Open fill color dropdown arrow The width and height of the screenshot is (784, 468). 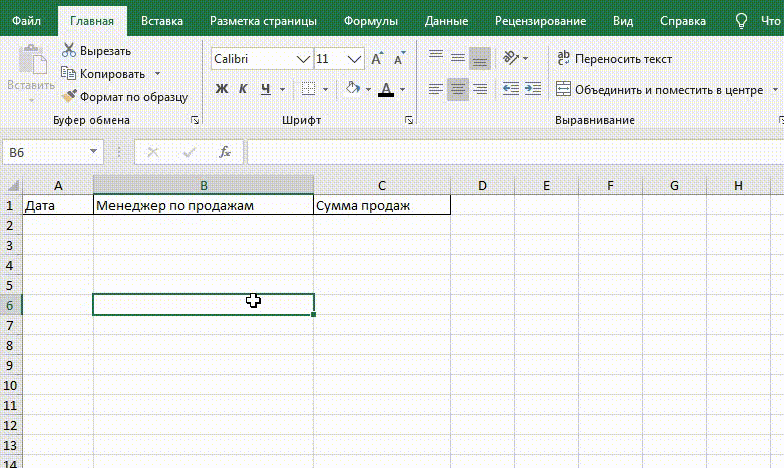point(368,90)
